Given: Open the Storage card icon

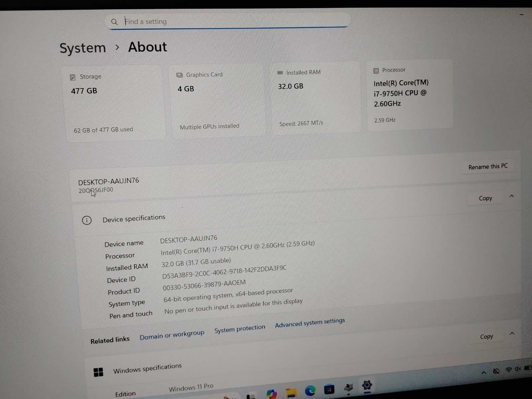Looking at the screenshot, I should coord(72,77).
